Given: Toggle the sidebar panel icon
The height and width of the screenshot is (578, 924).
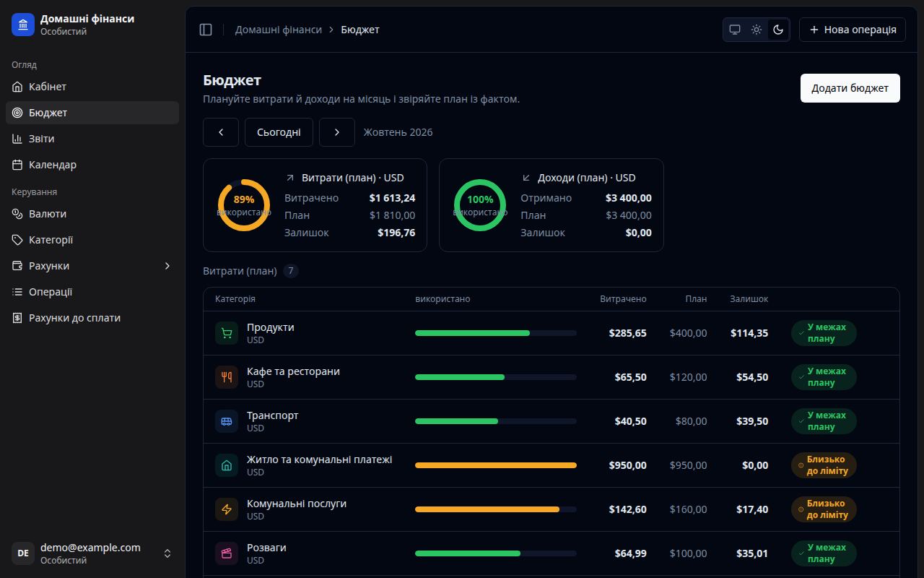Looking at the screenshot, I should pos(206,30).
